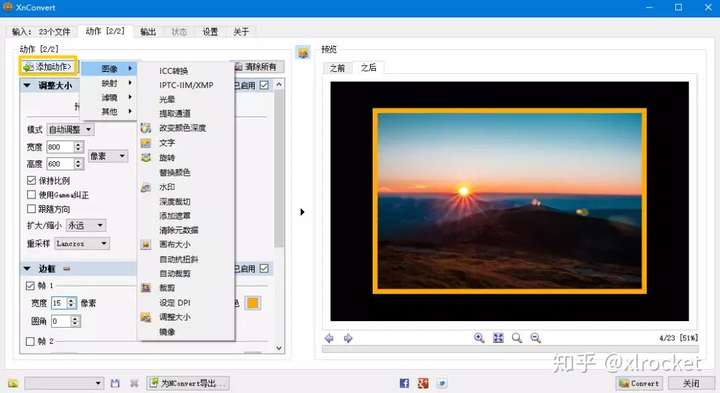720x393 pixels.
Task: Collapse the 边框 (Border) action section
Action: pos(27,269)
